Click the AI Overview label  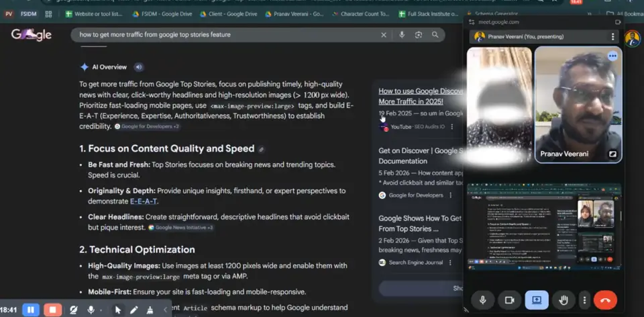[x=109, y=67]
